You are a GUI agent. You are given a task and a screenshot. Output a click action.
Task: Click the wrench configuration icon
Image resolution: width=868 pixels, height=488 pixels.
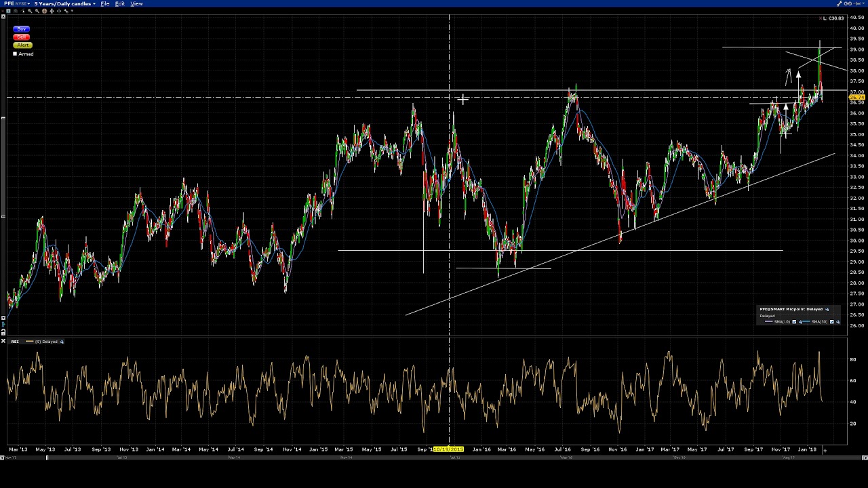coord(66,11)
